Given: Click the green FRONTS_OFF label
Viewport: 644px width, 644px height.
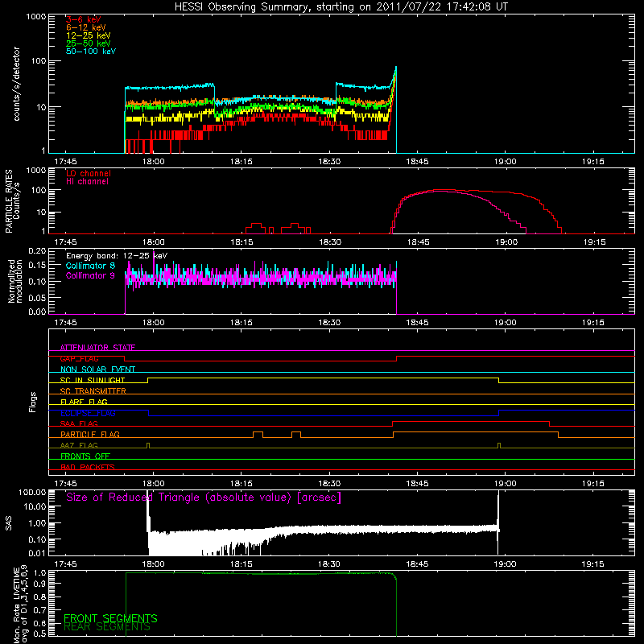Looking at the screenshot, I should pyautogui.click(x=85, y=456).
